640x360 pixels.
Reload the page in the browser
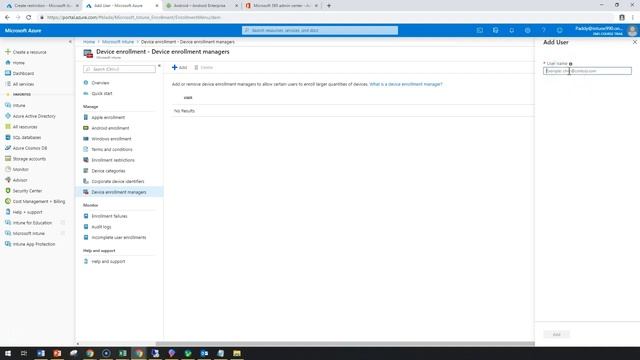29,18
